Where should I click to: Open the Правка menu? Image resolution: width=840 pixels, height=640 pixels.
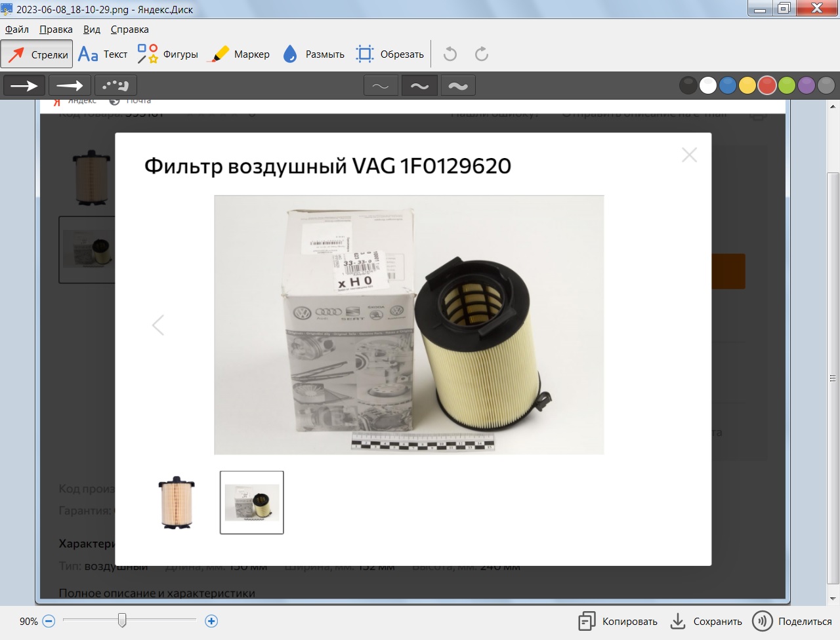click(x=56, y=30)
